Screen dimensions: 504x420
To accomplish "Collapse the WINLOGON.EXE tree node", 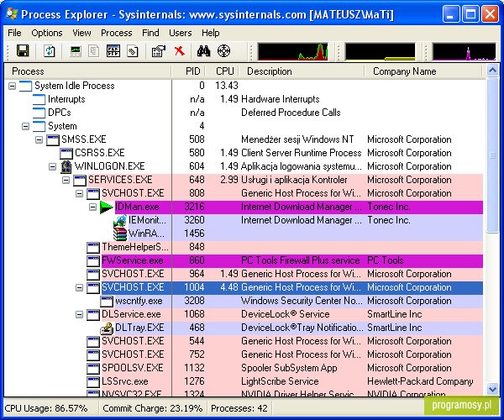I will pyautogui.click(x=52, y=166).
